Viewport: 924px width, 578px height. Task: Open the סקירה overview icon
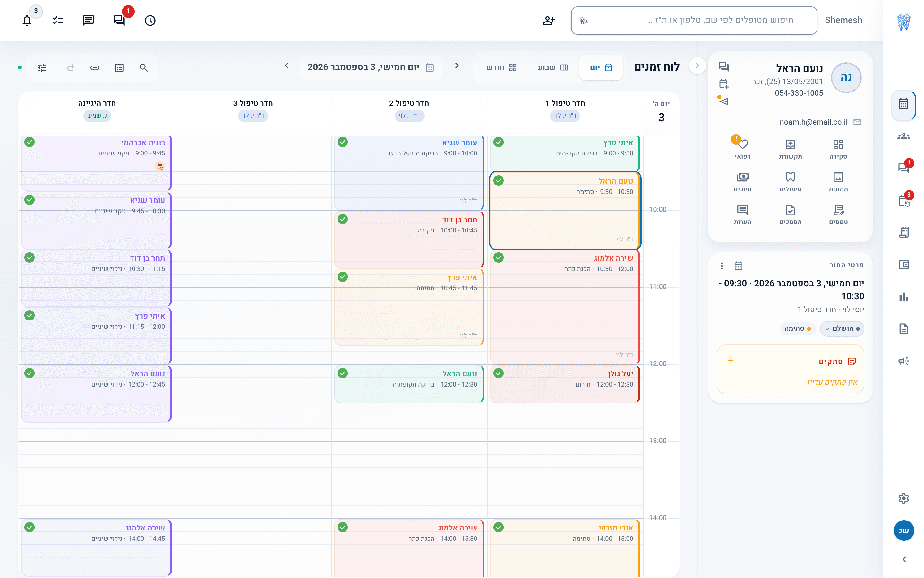tap(838, 149)
